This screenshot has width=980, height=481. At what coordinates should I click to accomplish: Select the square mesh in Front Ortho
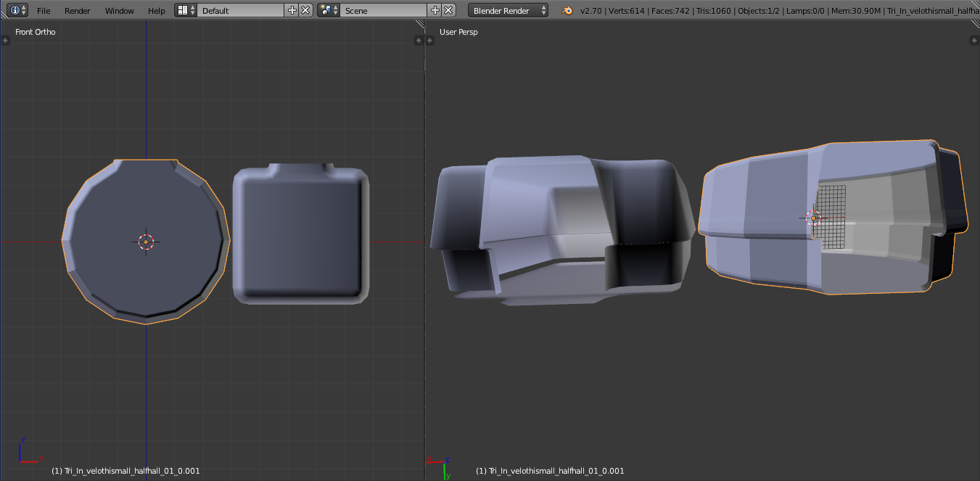coord(300,234)
